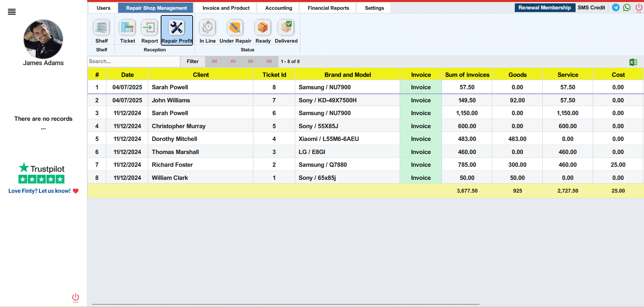Click the Shelf toolbar icon
Viewport: 644px width, 307px height.
[101, 31]
